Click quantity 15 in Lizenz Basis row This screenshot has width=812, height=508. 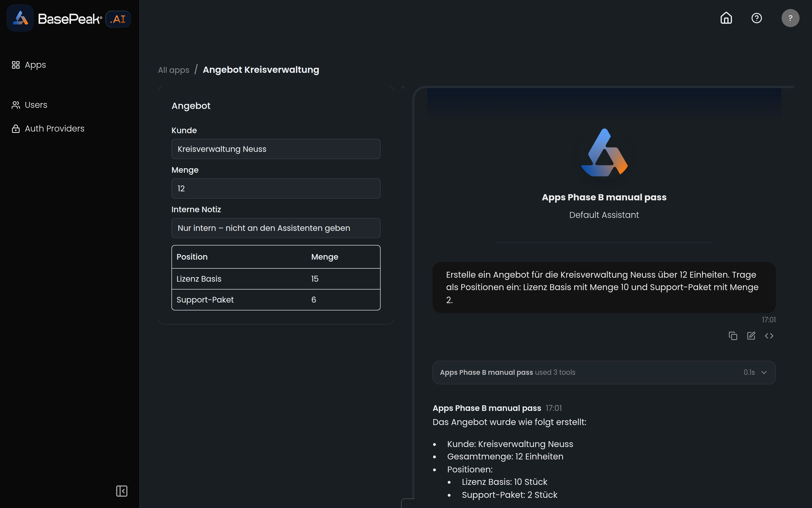(315, 279)
